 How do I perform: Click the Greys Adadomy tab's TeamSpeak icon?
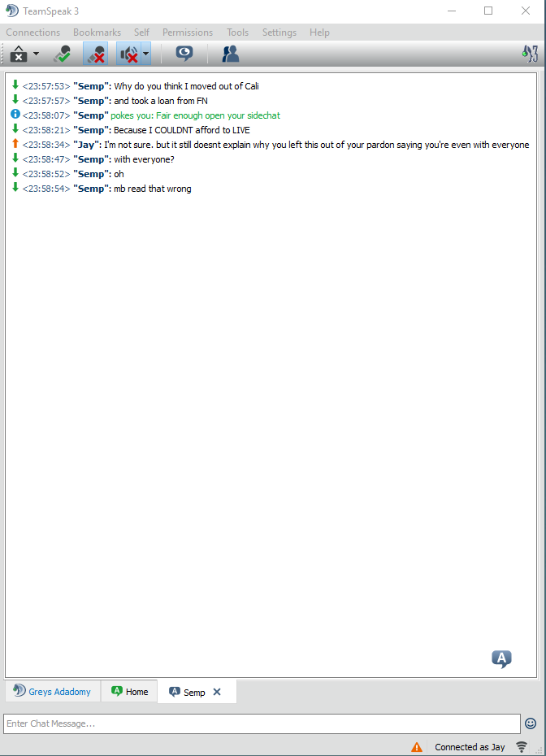point(19,690)
